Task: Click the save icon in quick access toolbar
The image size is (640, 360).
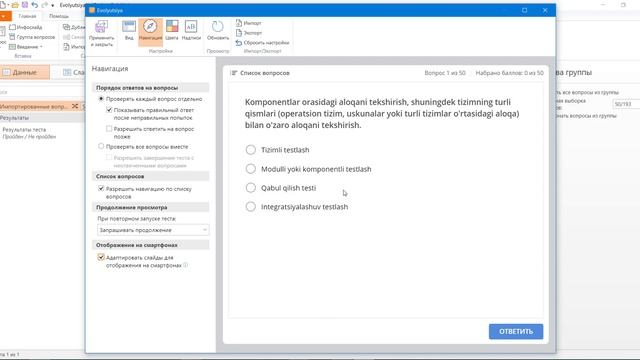Action: pyautogui.click(x=25, y=5)
